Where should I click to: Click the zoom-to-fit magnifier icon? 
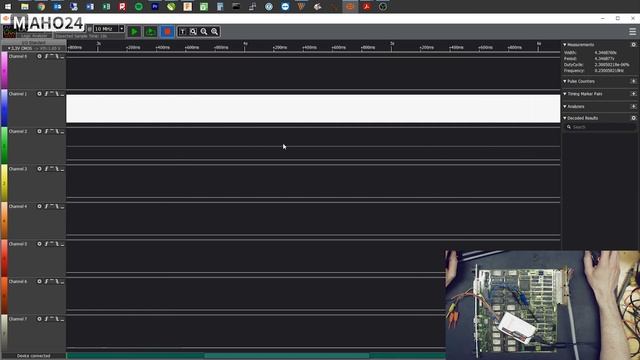point(193,31)
